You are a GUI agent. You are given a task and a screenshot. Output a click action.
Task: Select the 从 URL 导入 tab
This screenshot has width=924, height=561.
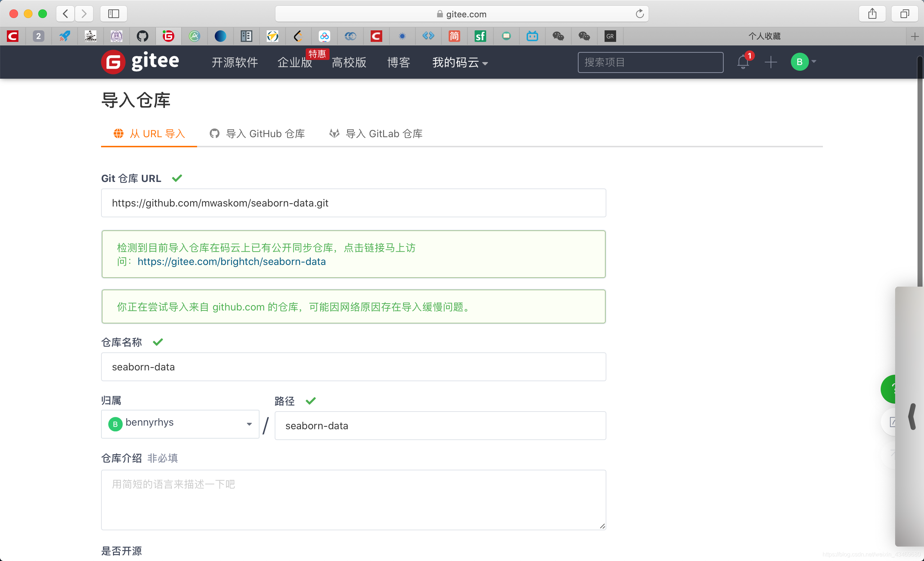(149, 134)
